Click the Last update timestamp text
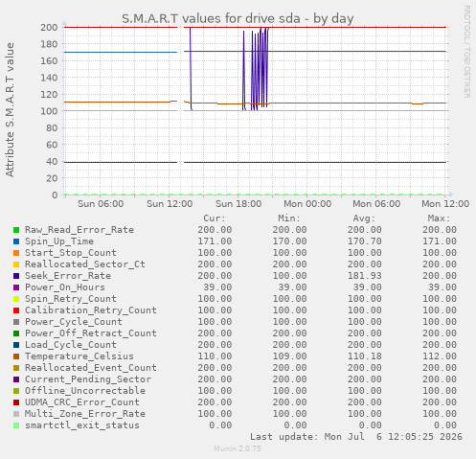Image resolution: width=476 pixels, height=459 pixels. click(356, 437)
